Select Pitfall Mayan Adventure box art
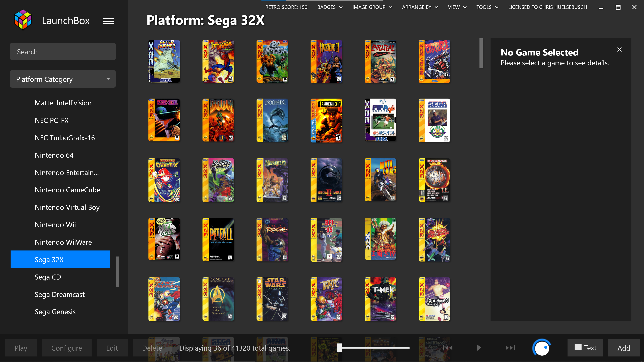644x362 pixels. 218,239
